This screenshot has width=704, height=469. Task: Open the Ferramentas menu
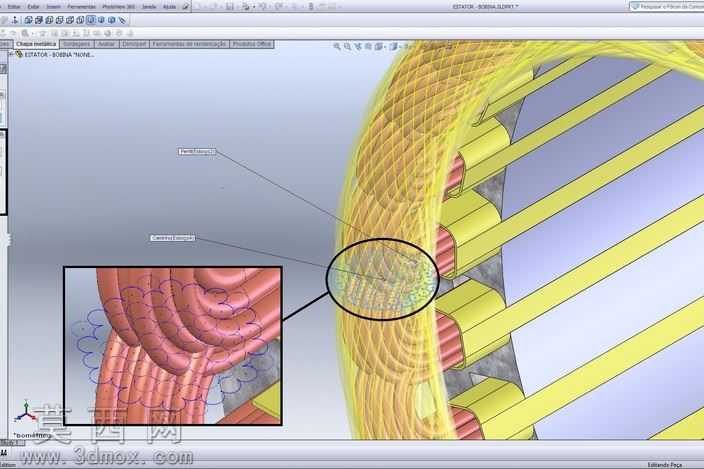pyautogui.click(x=81, y=7)
